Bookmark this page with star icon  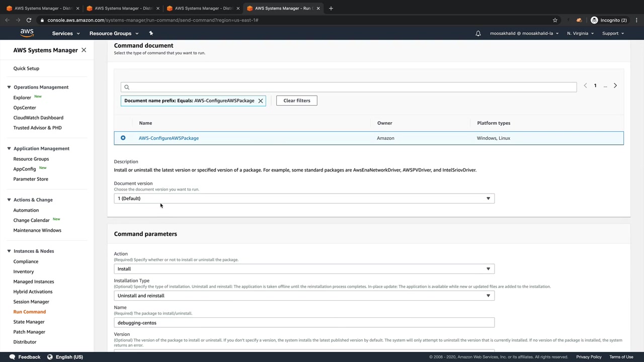click(x=555, y=20)
